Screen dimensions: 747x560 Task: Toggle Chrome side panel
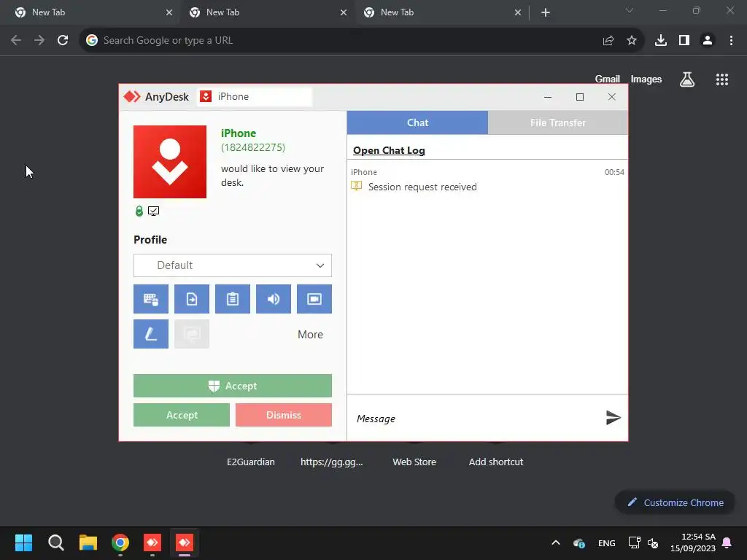pyautogui.click(x=684, y=41)
